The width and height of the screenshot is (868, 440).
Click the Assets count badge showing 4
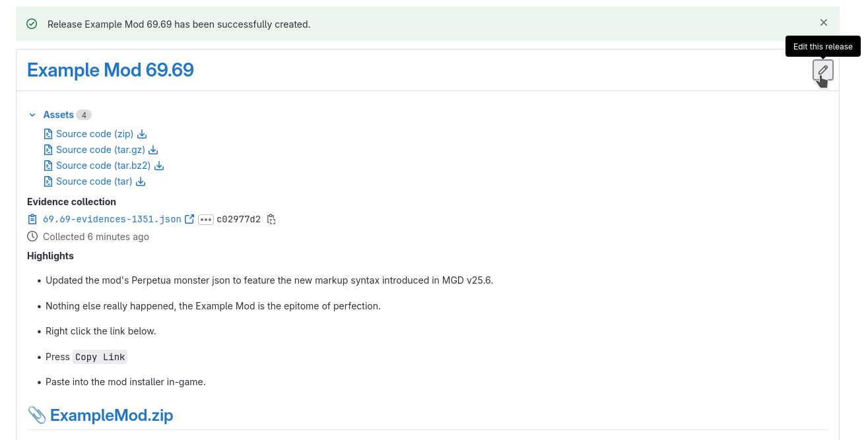coord(84,115)
